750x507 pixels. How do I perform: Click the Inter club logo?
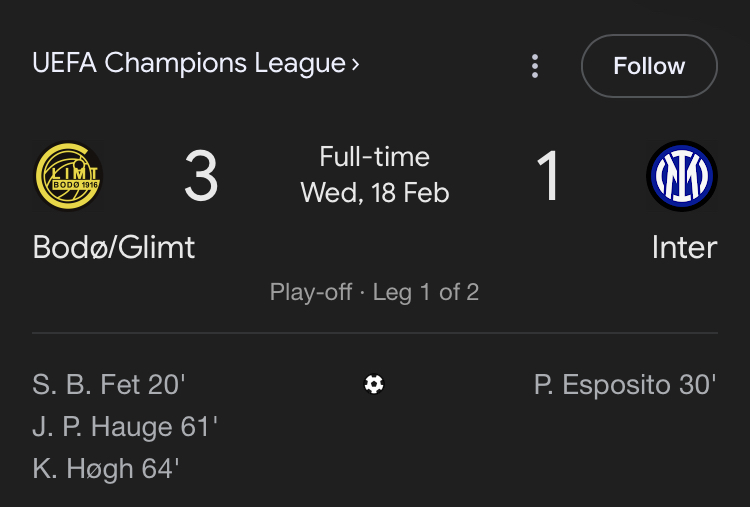(682, 177)
